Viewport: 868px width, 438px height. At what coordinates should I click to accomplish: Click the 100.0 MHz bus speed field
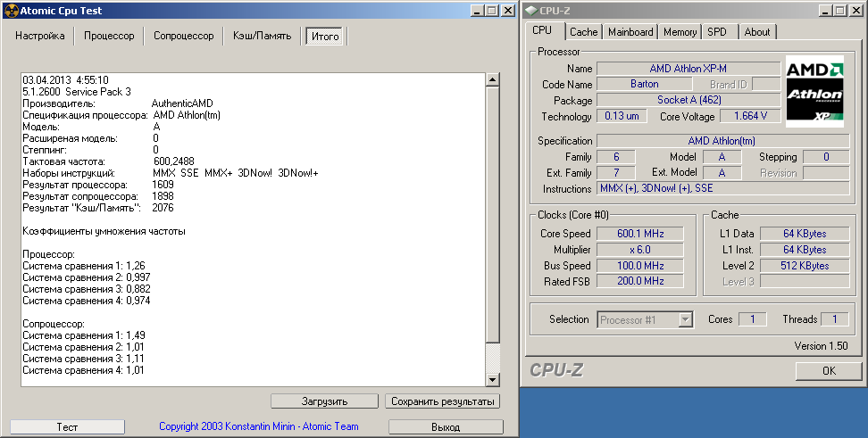(x=640, y=266)
